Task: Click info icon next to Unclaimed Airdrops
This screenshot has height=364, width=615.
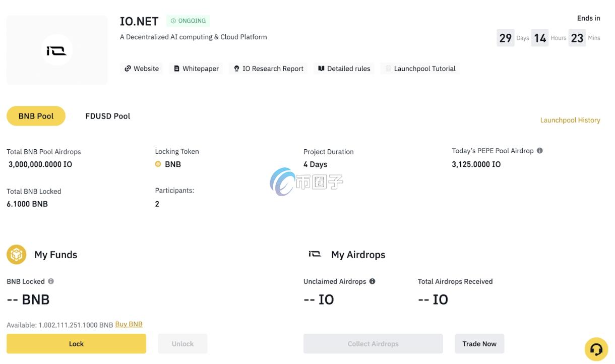Action: [x=373, y=281]
